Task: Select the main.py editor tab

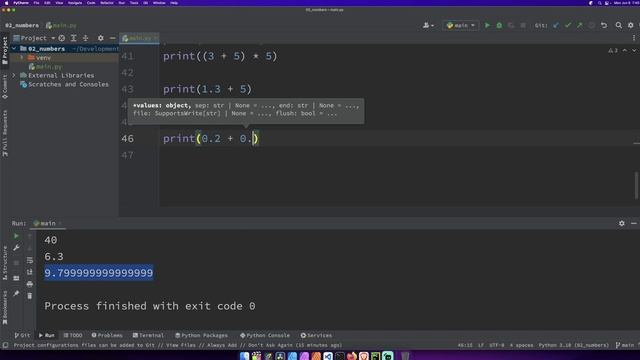Action: (x=139, y=38)
